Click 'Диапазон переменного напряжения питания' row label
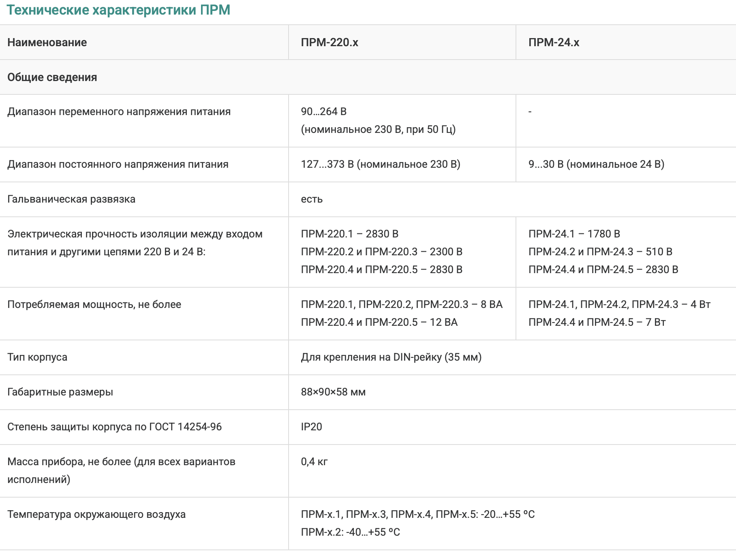 pyautogui.click(x=119, y=111)
